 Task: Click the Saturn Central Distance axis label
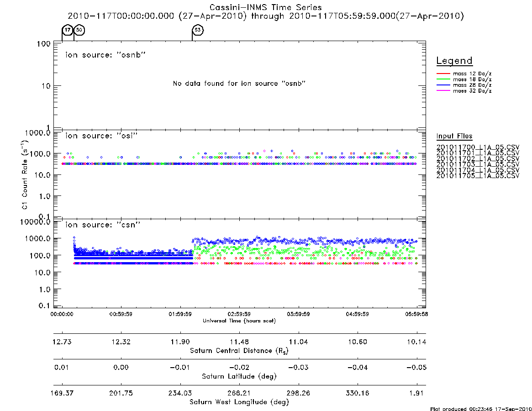[239, 351]
